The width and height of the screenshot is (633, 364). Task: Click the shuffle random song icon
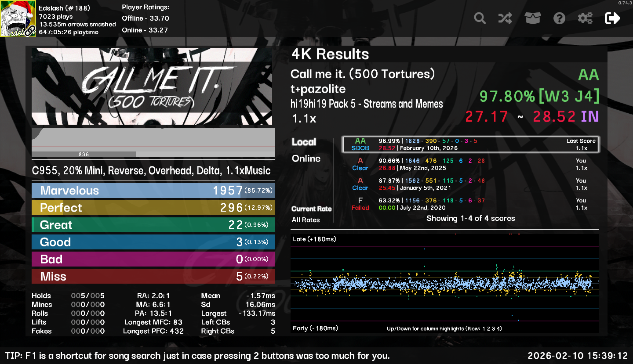pos(505,18)
